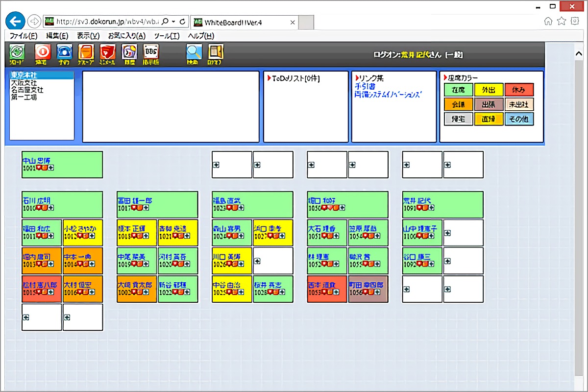Open the 手引書 link in リンク集

coord(365,86)
